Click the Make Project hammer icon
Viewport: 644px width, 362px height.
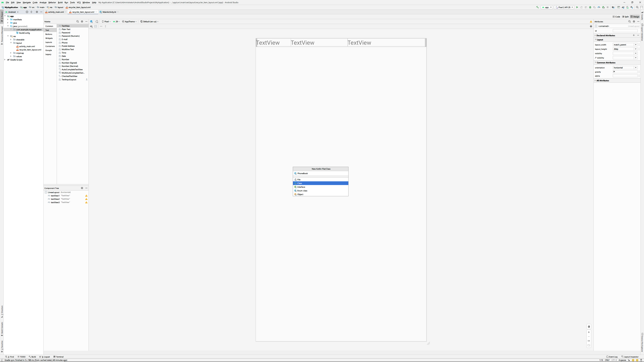(x=537, y=7)
